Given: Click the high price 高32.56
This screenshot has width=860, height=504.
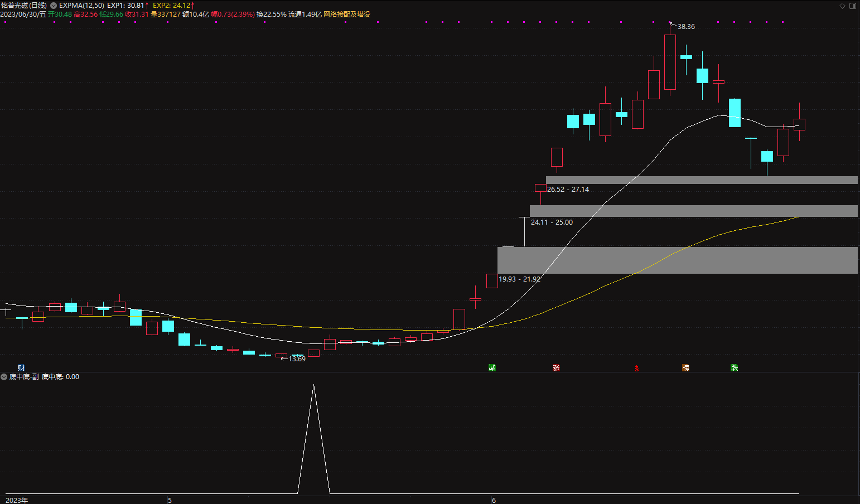Looking at the screenshot, I should point(85,14).
